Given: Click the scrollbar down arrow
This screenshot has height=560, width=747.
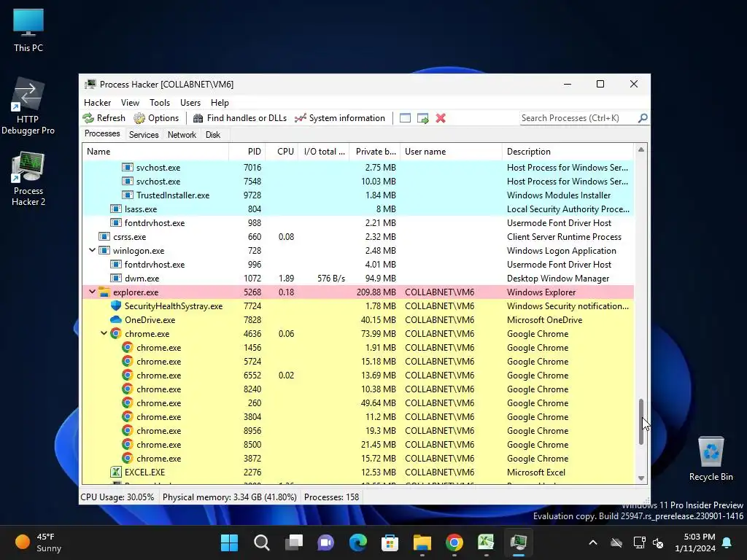Looking at the screenshot, I should [641, 478].
